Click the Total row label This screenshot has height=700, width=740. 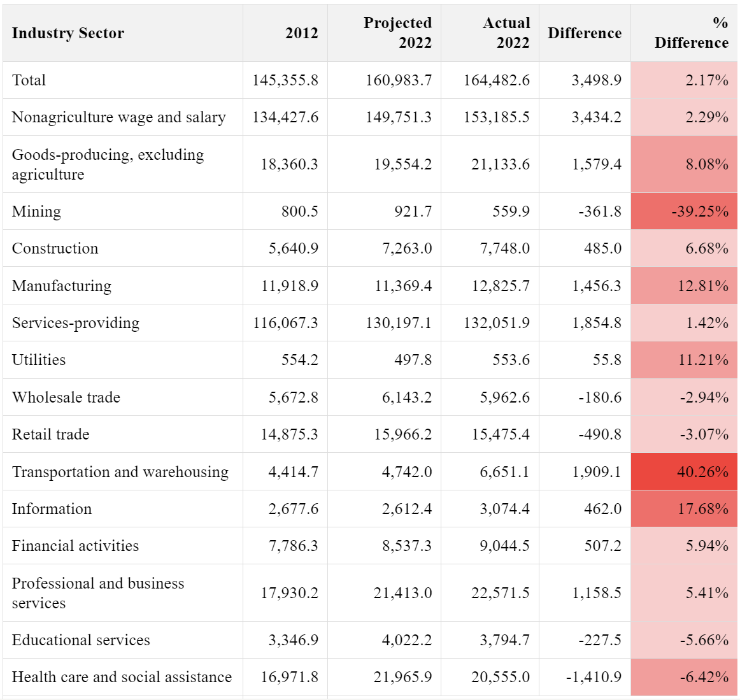pyautogui.click(x=29, y=80)
